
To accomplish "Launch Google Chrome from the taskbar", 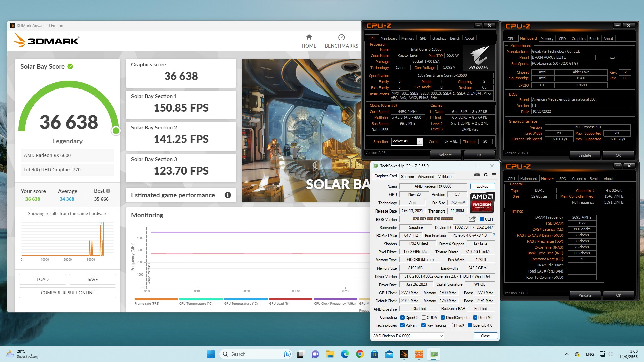I will click(x=360, y=354).
